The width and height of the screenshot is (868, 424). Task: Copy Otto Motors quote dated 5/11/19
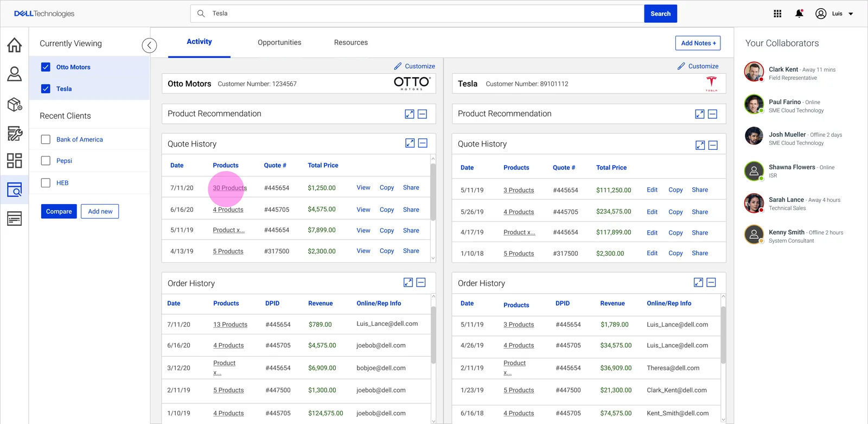pos(387,230)
